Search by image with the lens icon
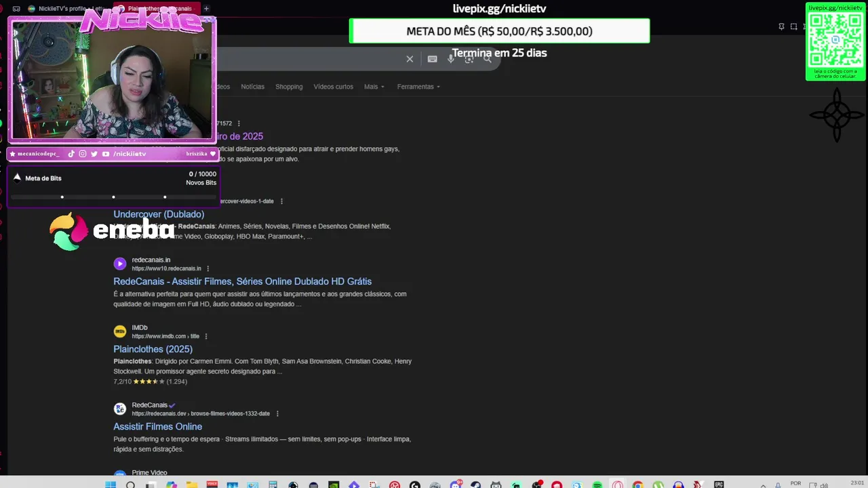This screenshot has width=868, height=488. [469, 59]
